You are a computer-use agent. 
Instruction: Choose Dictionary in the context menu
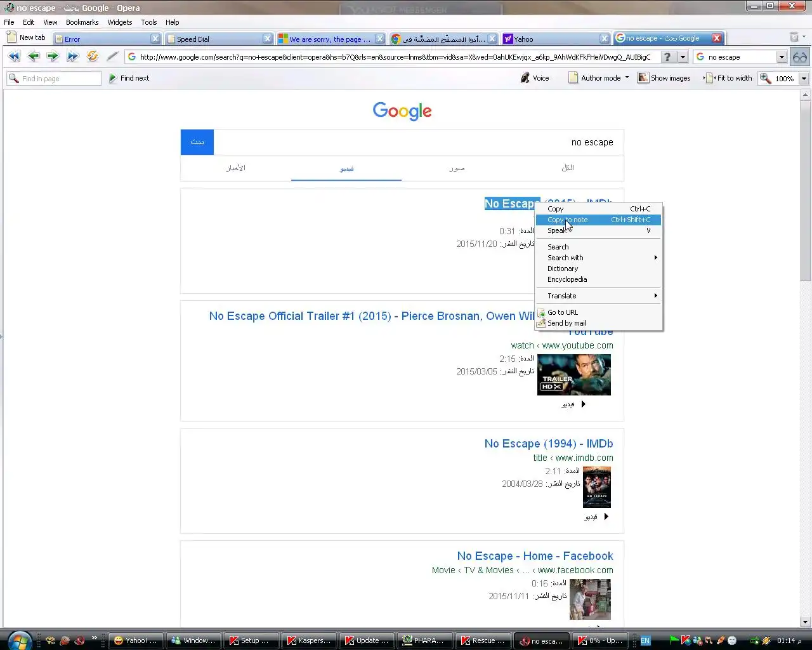click(x=598, y=269)
